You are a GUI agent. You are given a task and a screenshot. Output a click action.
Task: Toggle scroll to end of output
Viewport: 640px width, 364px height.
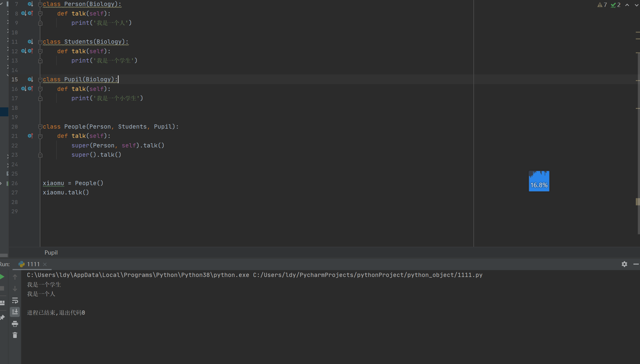coord(15,312)
